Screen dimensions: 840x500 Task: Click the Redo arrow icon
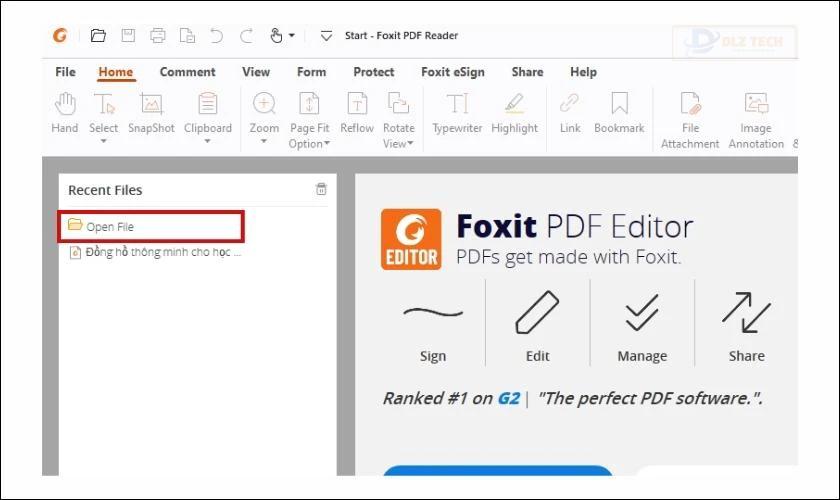246,35
